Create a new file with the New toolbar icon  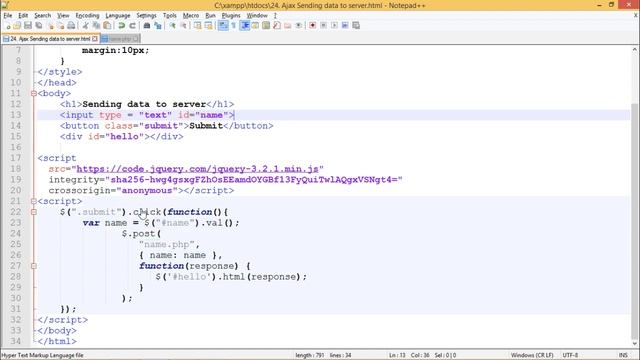tap(7, 26)
